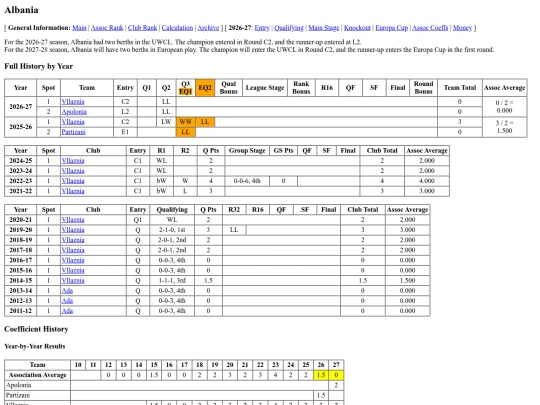Open Vllaznia link in 2025-26 row
540x405 pixels.
[73, 122]
